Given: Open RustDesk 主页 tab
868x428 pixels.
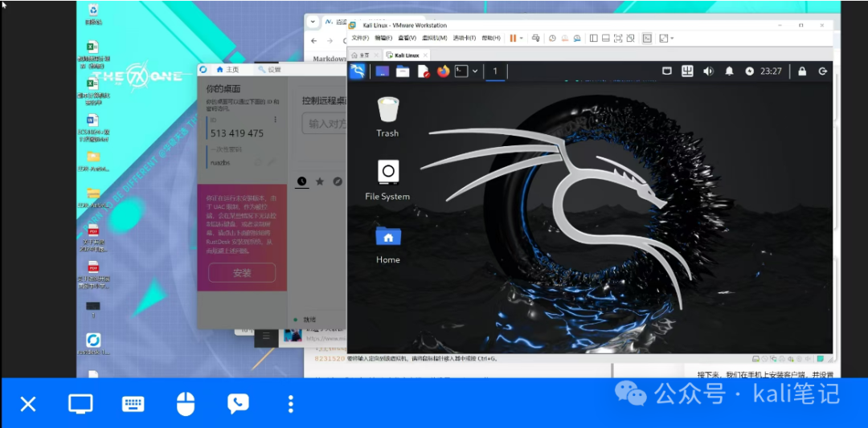Looking at the screenshot, I should 228,70.
